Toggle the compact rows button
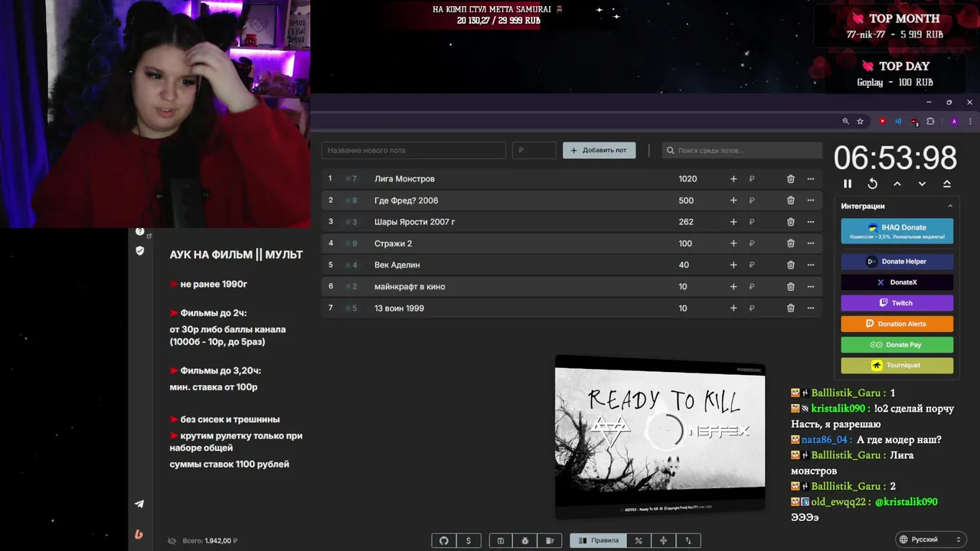The height and width of the screenshot is (551, 980). [663, 540]
